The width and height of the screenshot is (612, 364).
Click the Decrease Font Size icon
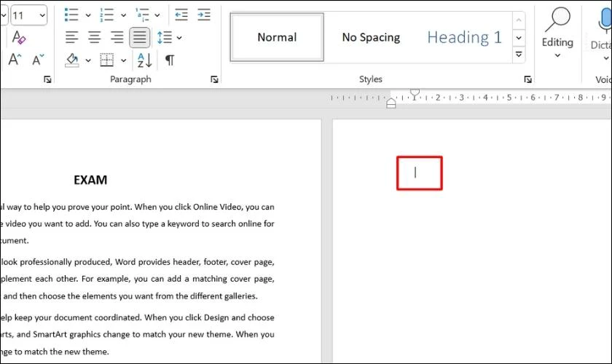click(38, 60)
